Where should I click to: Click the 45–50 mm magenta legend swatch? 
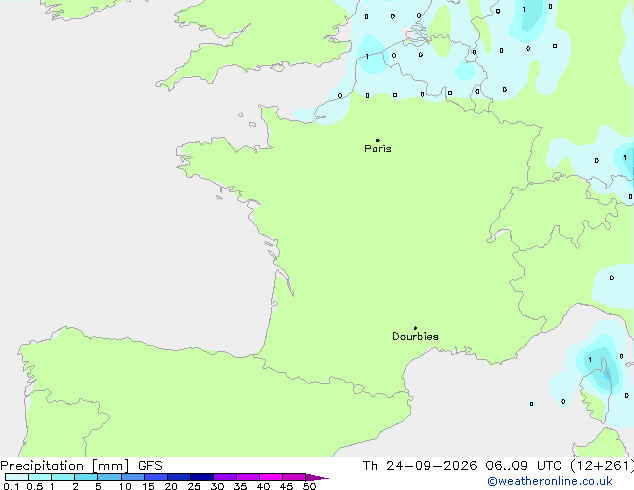pos(294,477)
